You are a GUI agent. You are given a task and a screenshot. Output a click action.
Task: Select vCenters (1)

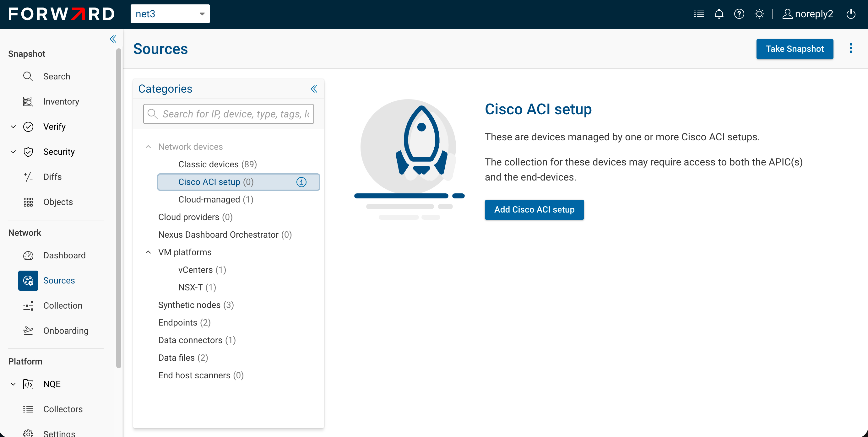pos(202,270)
